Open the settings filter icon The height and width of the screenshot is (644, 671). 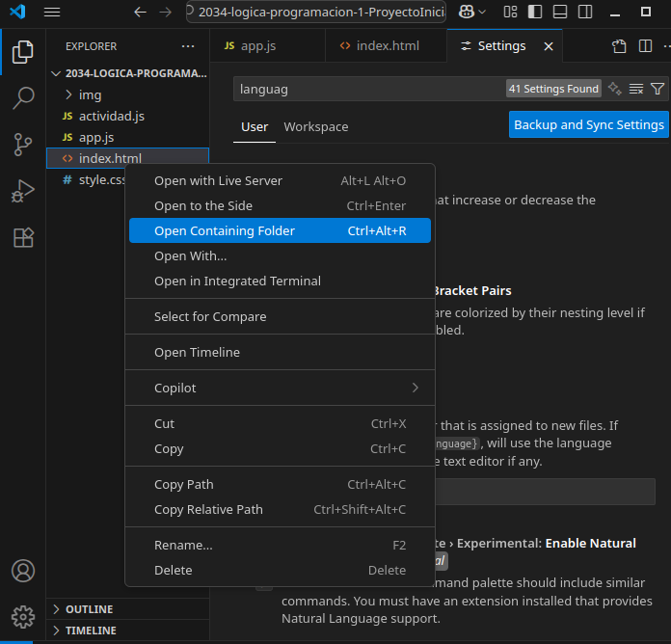pyautogui.click(x=658, y=89)
